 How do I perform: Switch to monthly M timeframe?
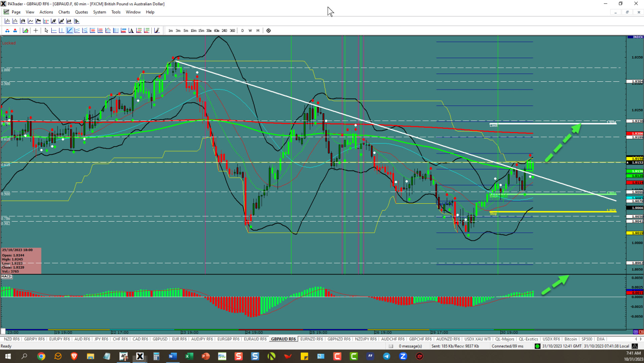pyautogui.click(x=258, y=30)
